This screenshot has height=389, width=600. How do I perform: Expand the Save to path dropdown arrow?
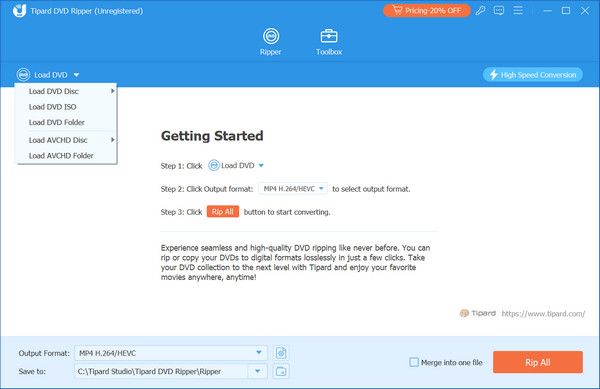[x=258, y=371]
